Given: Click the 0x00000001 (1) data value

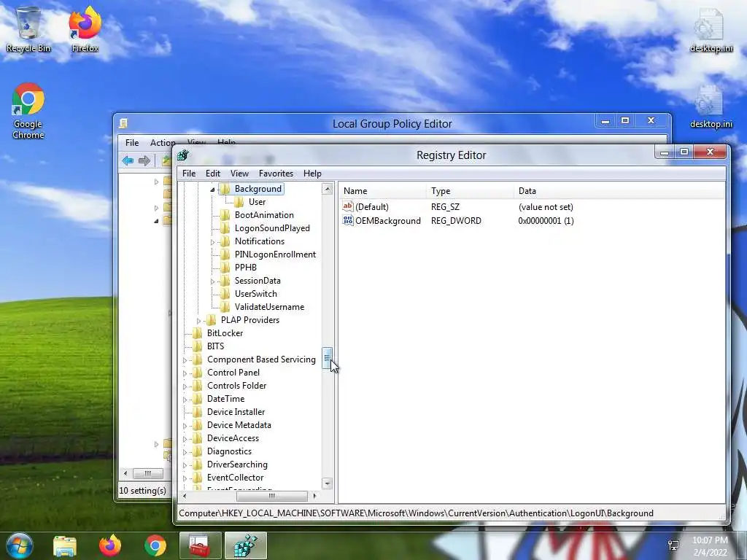Looking at the screenshot, I should point(546,221).
